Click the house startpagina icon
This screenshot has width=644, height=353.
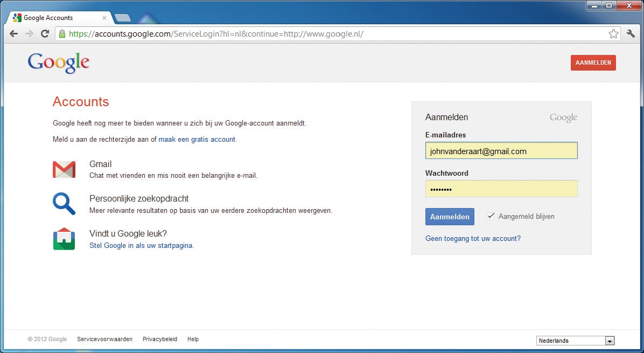pyautogui.click(x=64, y=239)
